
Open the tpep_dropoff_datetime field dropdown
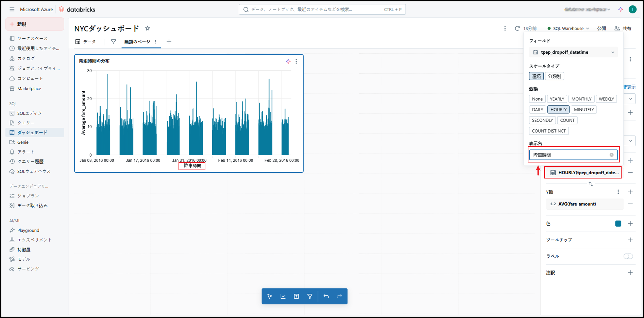(x=574, y=52)
